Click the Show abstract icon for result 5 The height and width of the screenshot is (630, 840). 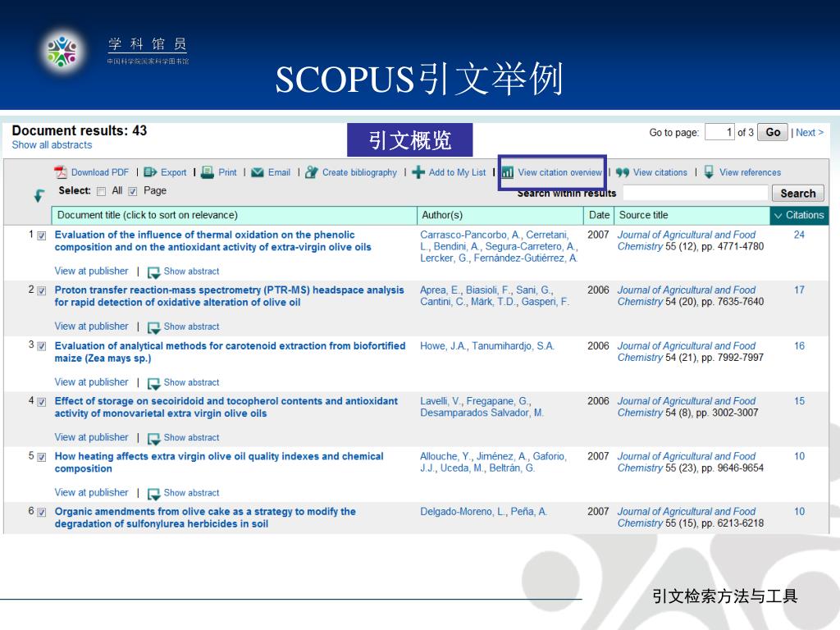153,493
